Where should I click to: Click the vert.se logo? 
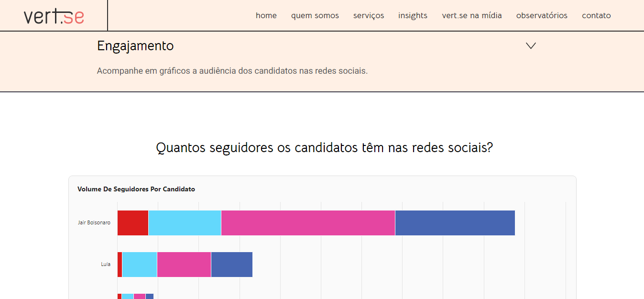pos(54,16)
